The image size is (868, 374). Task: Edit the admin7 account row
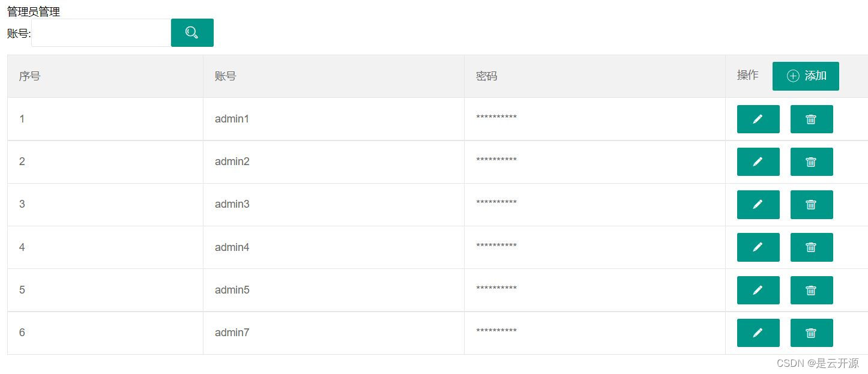coord(758,333)
